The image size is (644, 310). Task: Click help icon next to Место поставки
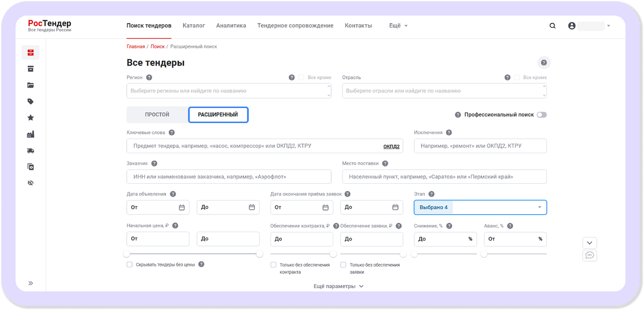[x=385, y=163]
